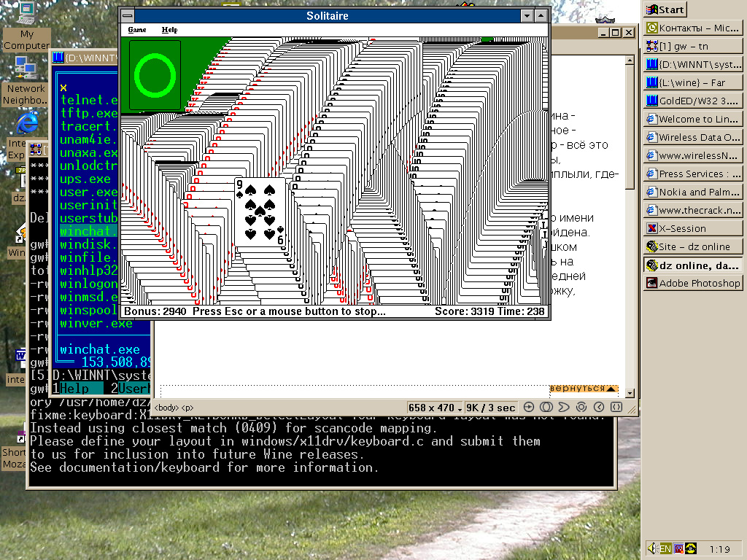This screenshot has width=747, height=560.
Task: Click the concentric rings status bar icon
Action: coord(581,407)
